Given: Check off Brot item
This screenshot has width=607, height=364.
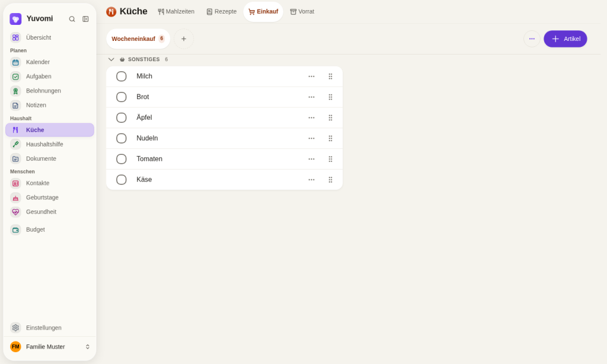Looking at the screenshot, I should (122, 97).
